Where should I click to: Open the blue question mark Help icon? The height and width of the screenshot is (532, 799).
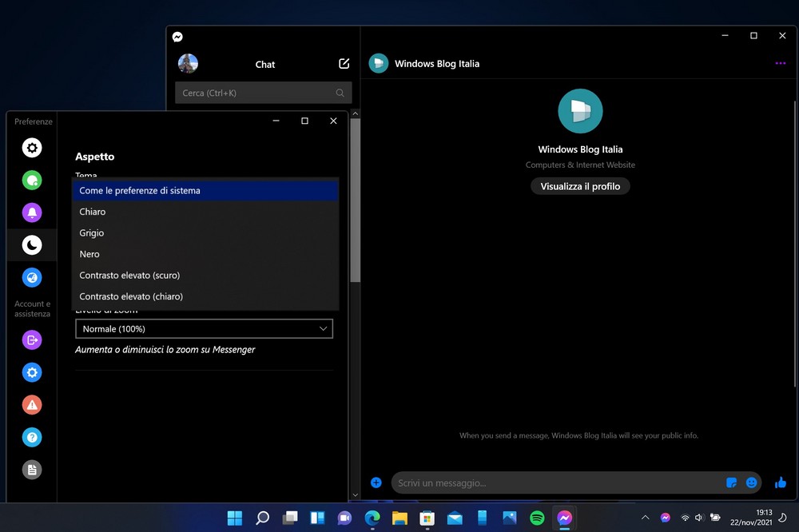[31, 438]
